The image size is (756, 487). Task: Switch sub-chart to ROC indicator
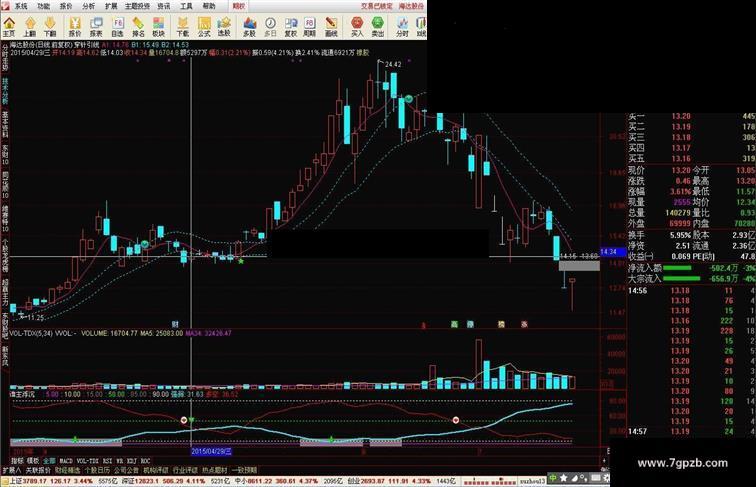click(145, 461)
